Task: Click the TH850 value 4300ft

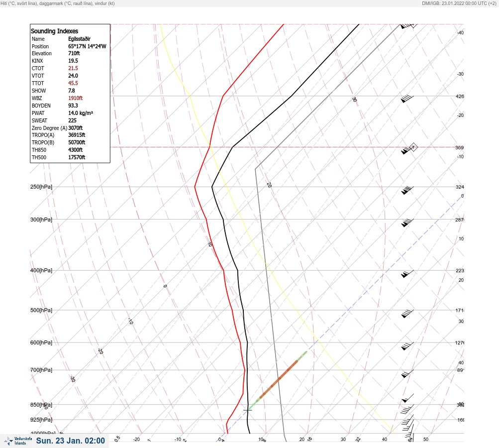Action: pyautogui.click(x=76, y=150)
